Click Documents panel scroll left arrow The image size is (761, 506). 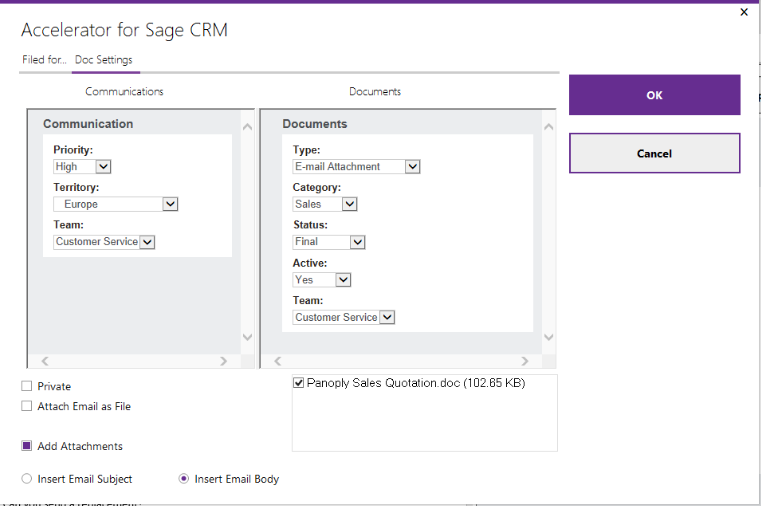(278, 361)
